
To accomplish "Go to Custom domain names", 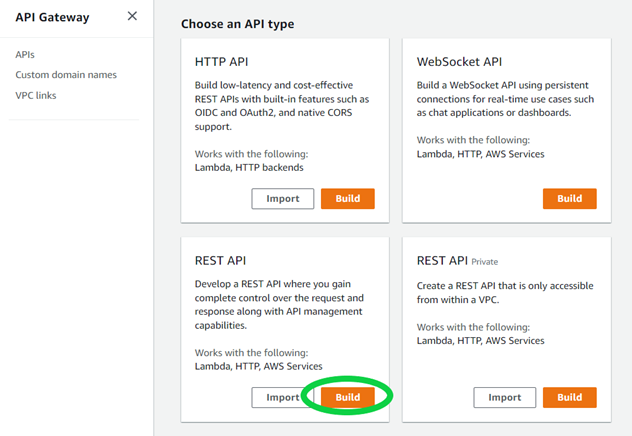I will tap(66, 75).
